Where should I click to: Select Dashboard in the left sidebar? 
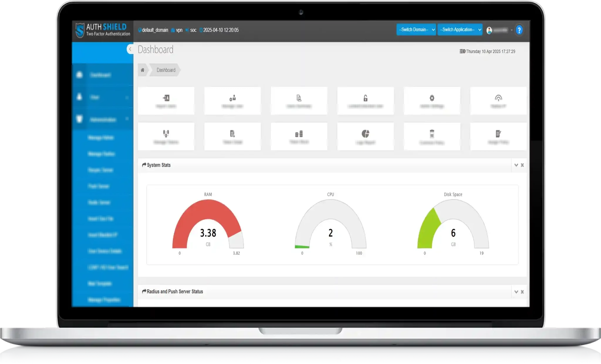pyautogui.click(x=100, y=75)
